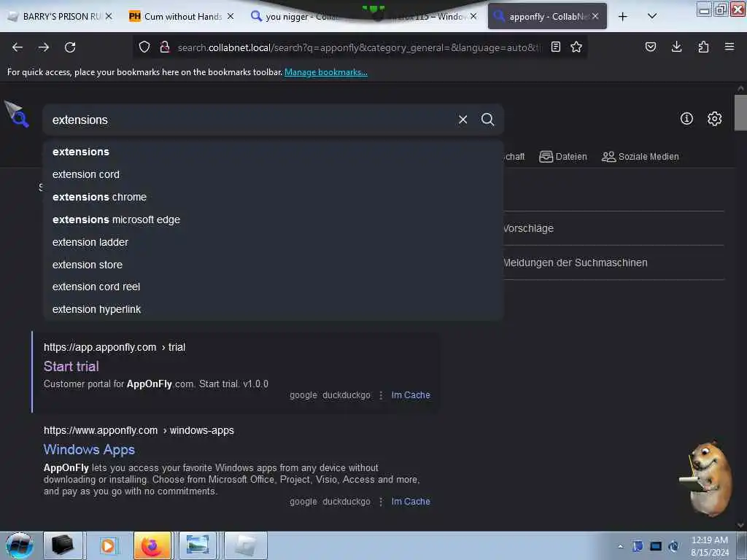The image size is (747, 560).
Task: Select the 'extension cord reel' suggestion
Action: click(273, 287)
